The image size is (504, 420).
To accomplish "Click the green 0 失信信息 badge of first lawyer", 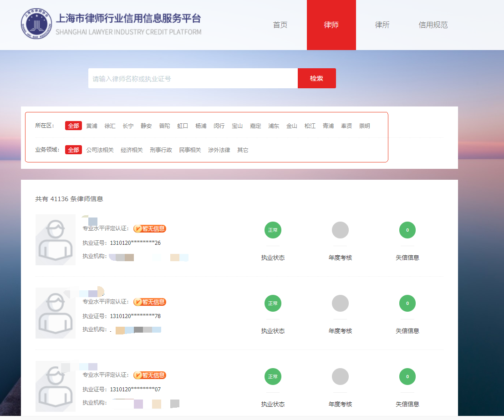I will 407,230.
